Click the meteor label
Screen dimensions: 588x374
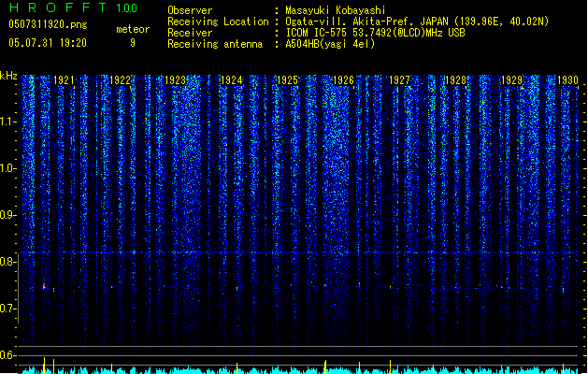point(133,29)
